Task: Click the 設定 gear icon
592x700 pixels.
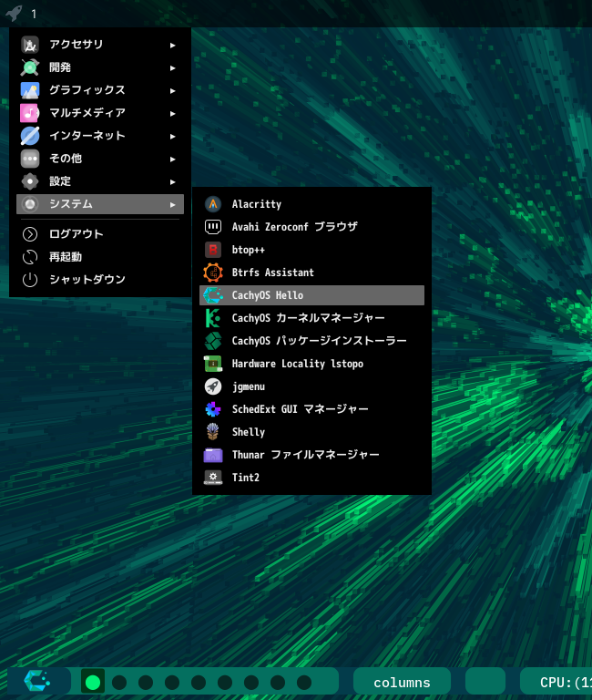Action: click(30, 181)
